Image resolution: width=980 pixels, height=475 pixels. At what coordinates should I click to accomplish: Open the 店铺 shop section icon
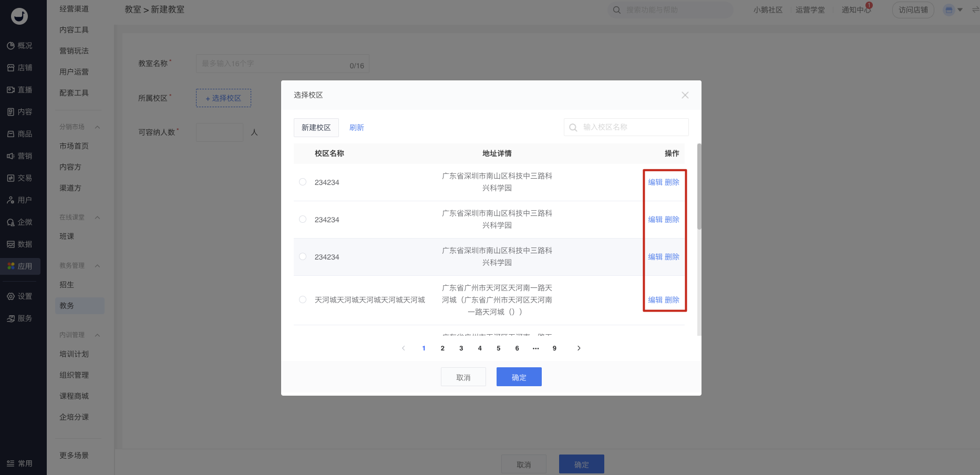pos(11,68)
